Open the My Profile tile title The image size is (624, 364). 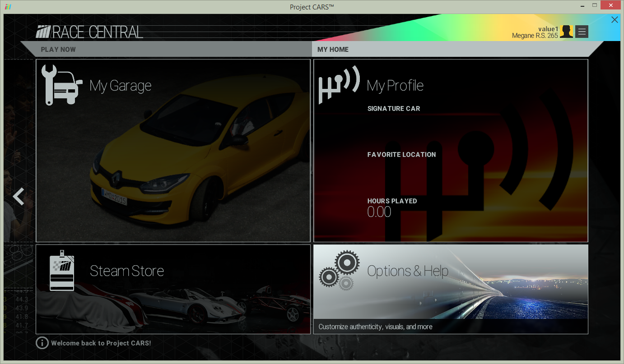[395, 85]
